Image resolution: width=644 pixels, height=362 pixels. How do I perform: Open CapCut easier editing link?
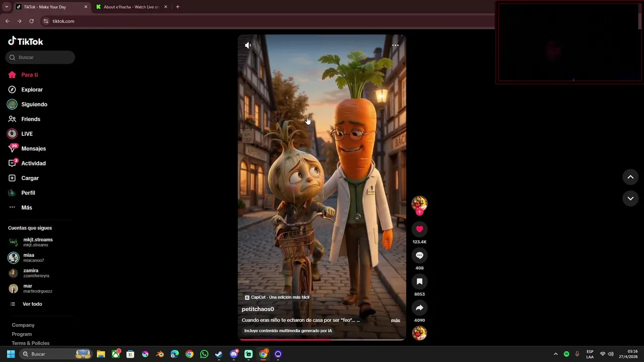[277, 297]
